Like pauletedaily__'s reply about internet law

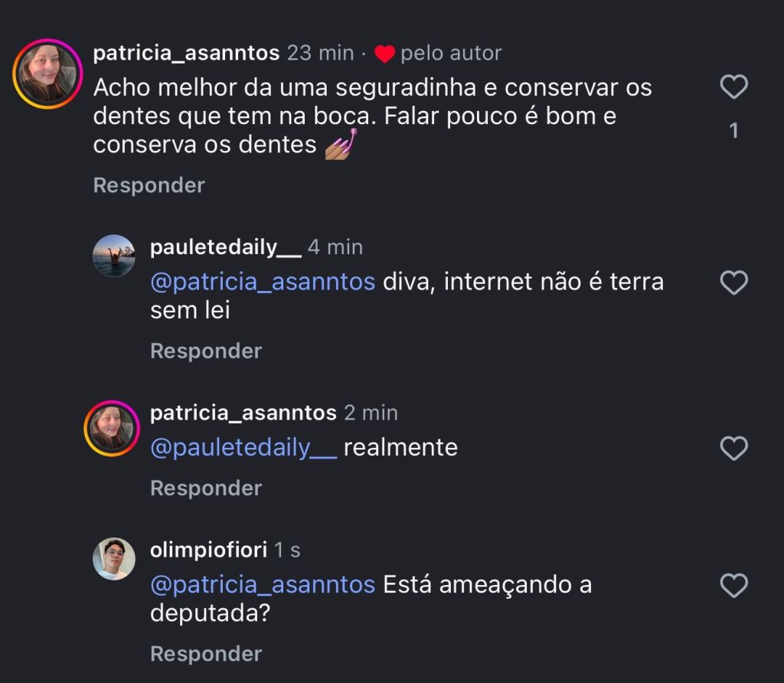(x=734, y=284)
